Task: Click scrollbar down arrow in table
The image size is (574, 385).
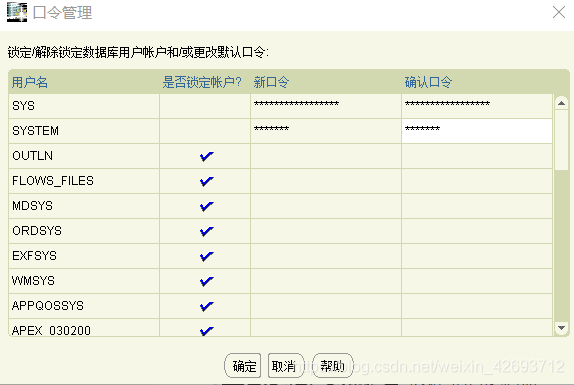Action: click(561, 328)
